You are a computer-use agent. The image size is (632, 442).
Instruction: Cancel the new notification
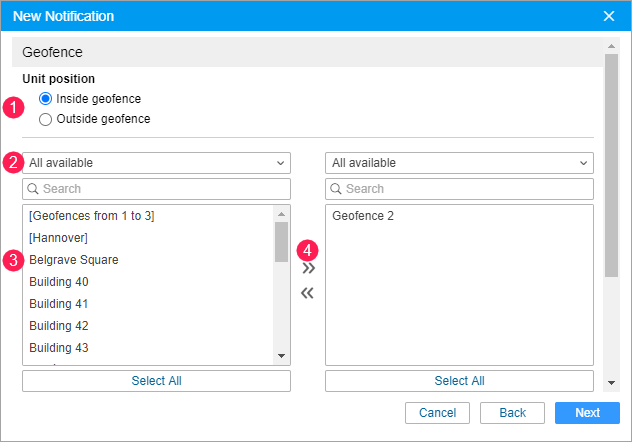tap(437, 413)
